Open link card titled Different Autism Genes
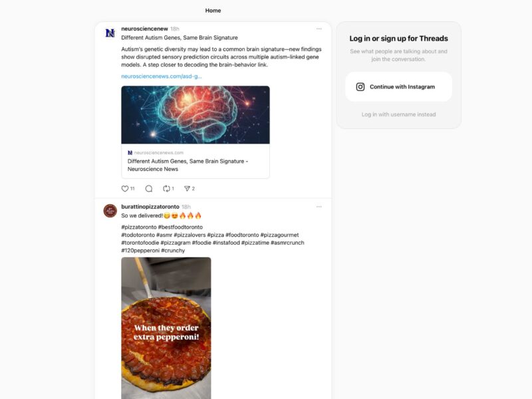Viewport: 532px width, 399px height. click(x=196, y=161)
